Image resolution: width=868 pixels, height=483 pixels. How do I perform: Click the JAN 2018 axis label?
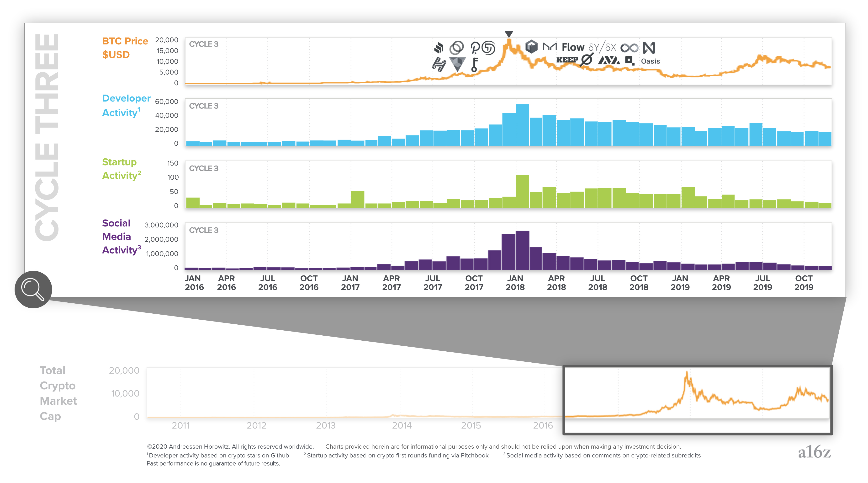point(515,283)
